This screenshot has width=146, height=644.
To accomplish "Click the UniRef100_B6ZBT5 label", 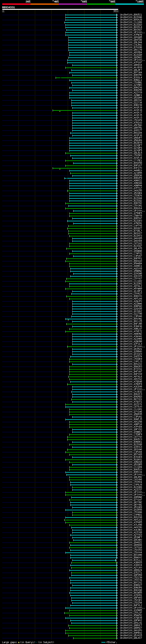I will [131, 143].
